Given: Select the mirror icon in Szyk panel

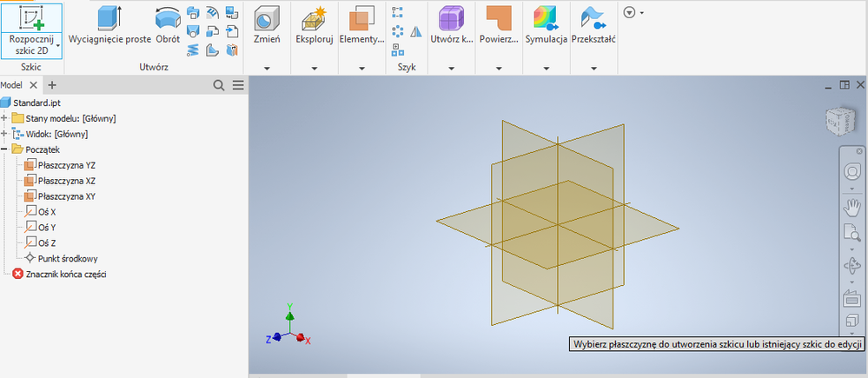Looking at the screenshot, I should pyautogui.click(x=416, y=31).
